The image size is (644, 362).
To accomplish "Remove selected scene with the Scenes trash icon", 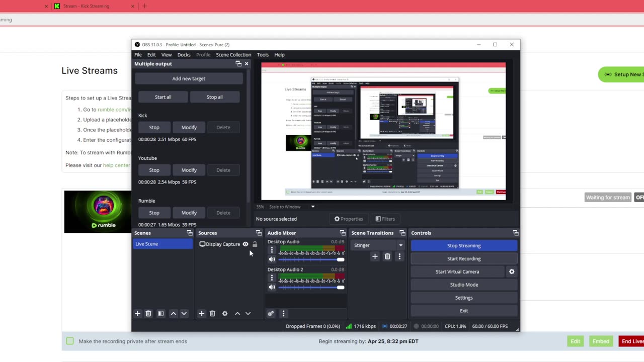I will click(148, 313).
